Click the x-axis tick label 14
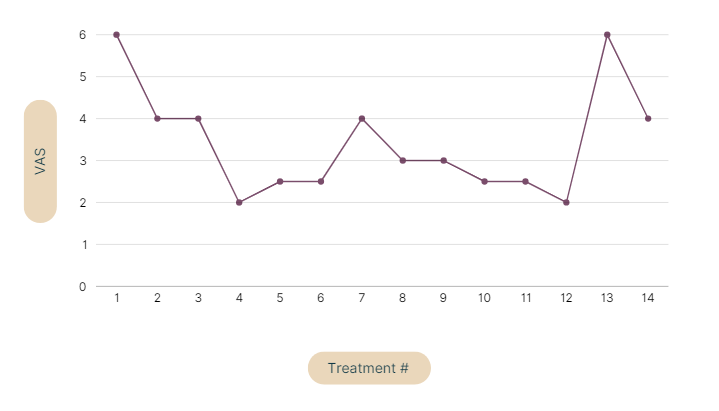The image size is (719, 411). click(x=648, y=298)
